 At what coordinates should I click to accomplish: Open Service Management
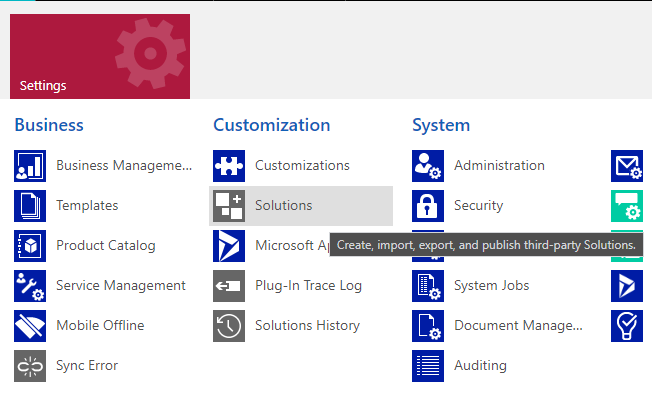coord(121,285)
